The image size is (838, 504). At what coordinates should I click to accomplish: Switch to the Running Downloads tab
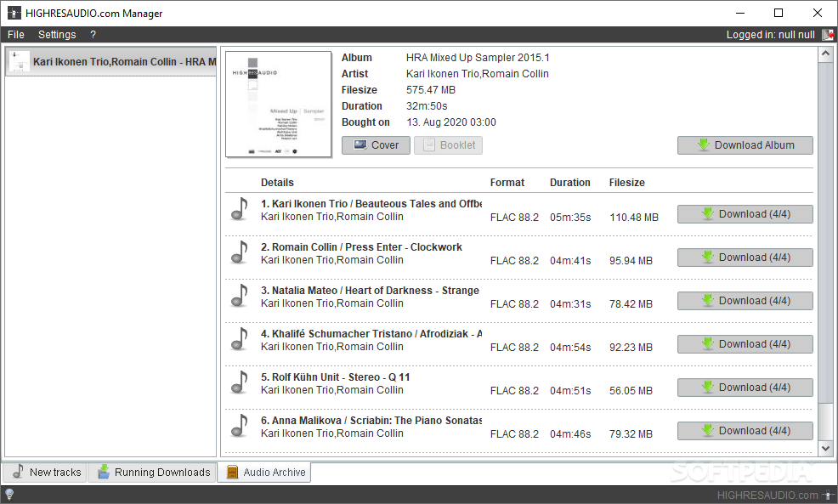(153, 473)
